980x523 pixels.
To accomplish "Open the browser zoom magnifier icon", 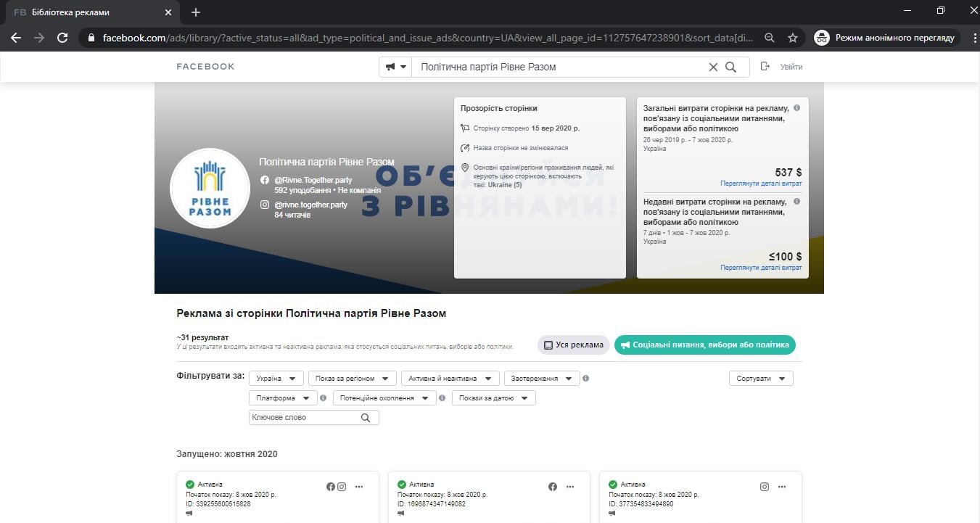I will [770, 38].
